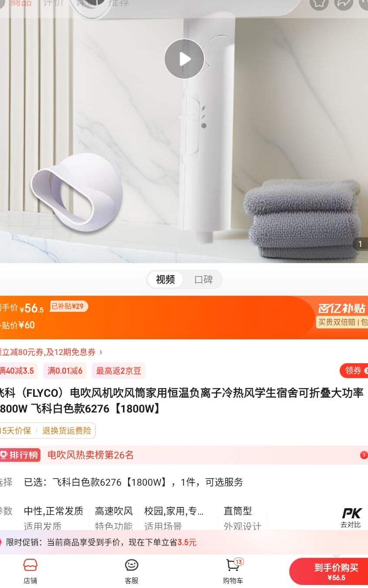Tap the favorite star icon at top
This screenshot has width=368, height=588.
coord(319,3)
